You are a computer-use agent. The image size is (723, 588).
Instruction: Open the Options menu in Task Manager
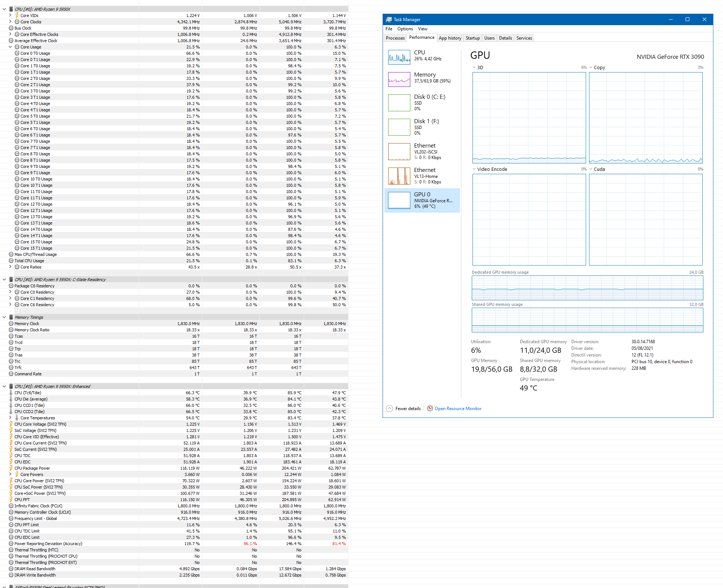pyautogui.click(x=405, y=29)
